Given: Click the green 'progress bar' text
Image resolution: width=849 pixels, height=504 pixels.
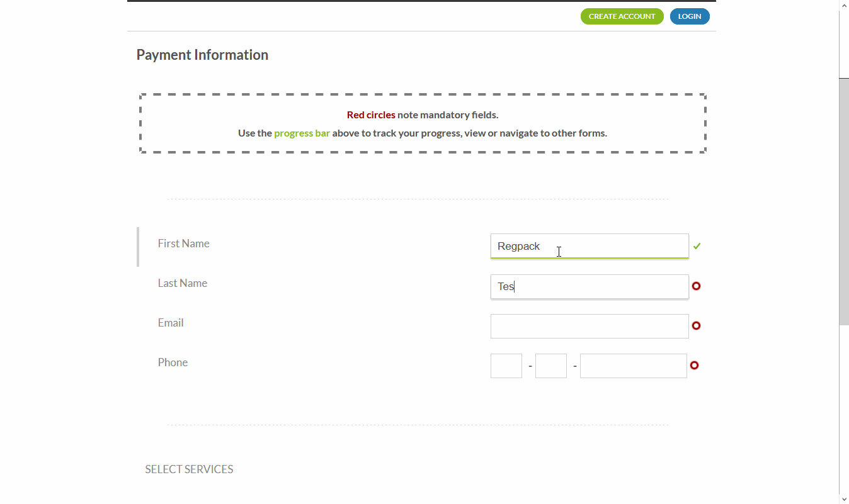Looking at the screenshot, I should click(x=302, y=133).
